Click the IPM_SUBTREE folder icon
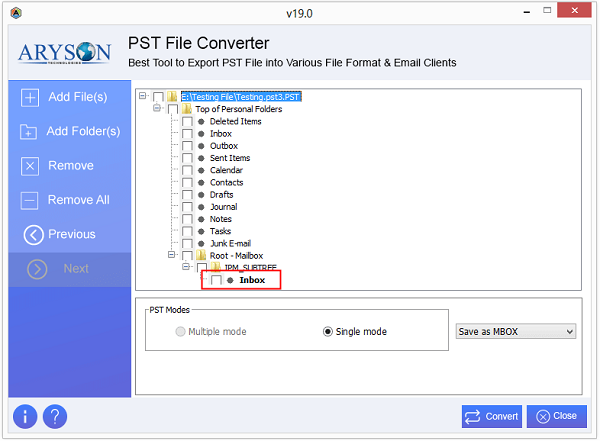The image size is (600, 441). 215,267
